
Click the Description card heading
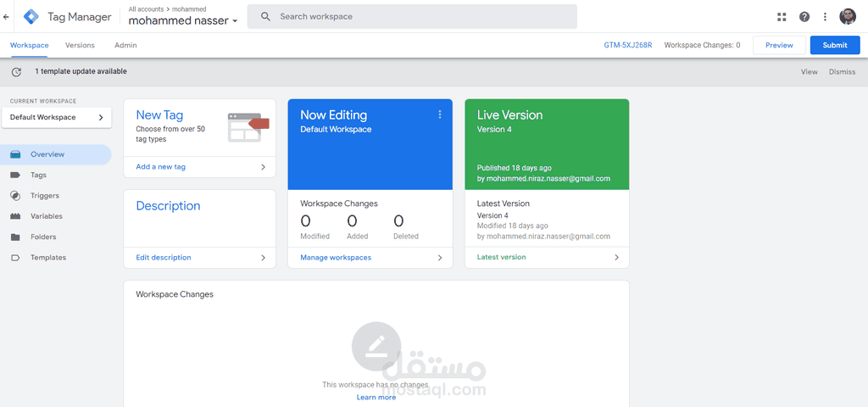tap(169, 206)
